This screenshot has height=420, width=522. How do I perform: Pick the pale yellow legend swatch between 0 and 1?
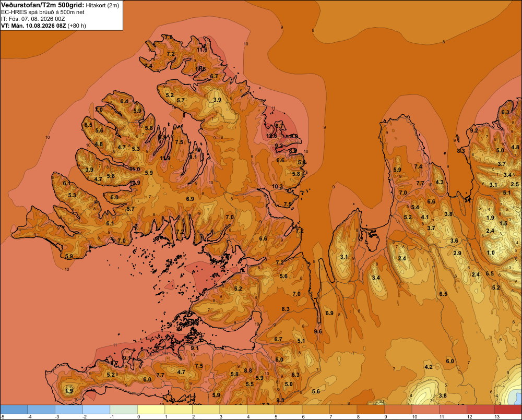point(151,409)
